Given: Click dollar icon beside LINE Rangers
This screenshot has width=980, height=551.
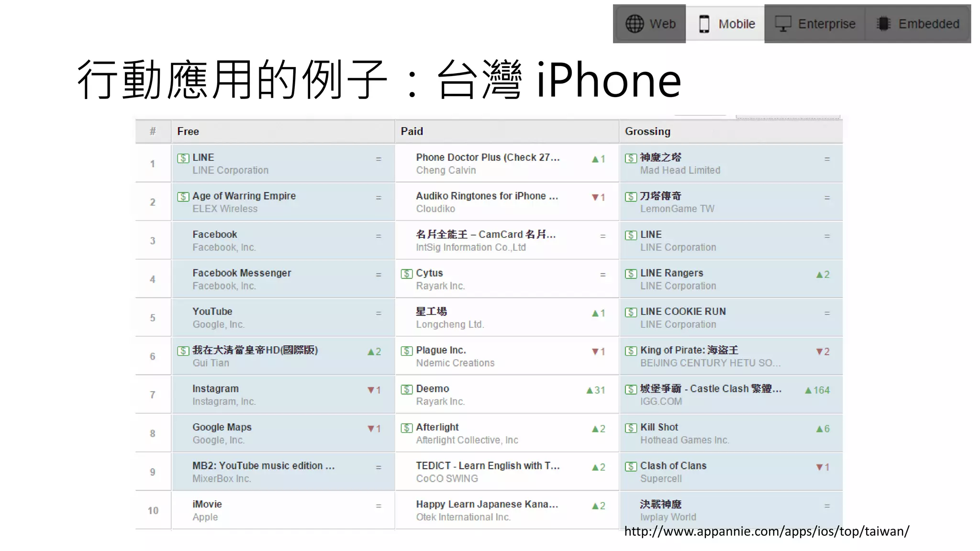Looking at the screenshot, I should [x=631, y=274].
